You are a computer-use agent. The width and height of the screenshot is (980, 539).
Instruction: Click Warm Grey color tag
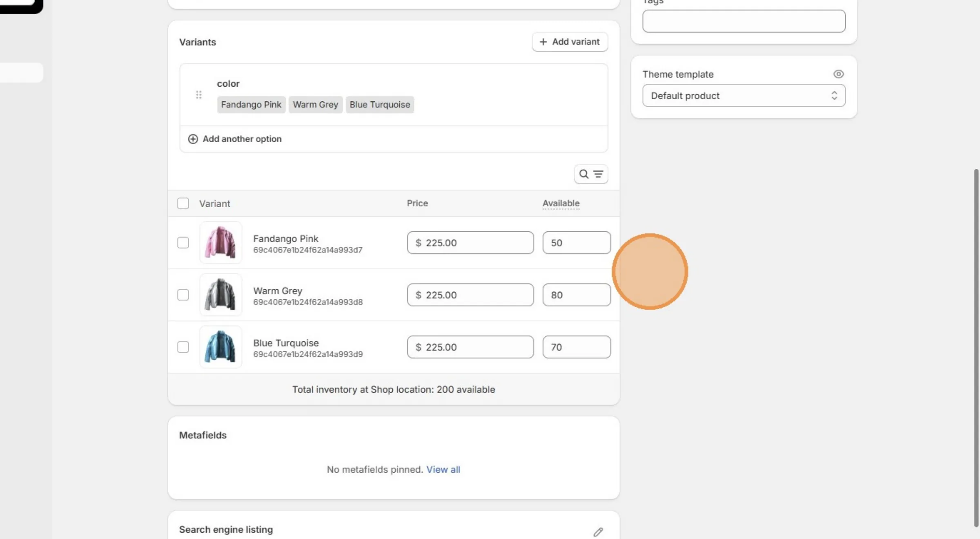[315, 105]
